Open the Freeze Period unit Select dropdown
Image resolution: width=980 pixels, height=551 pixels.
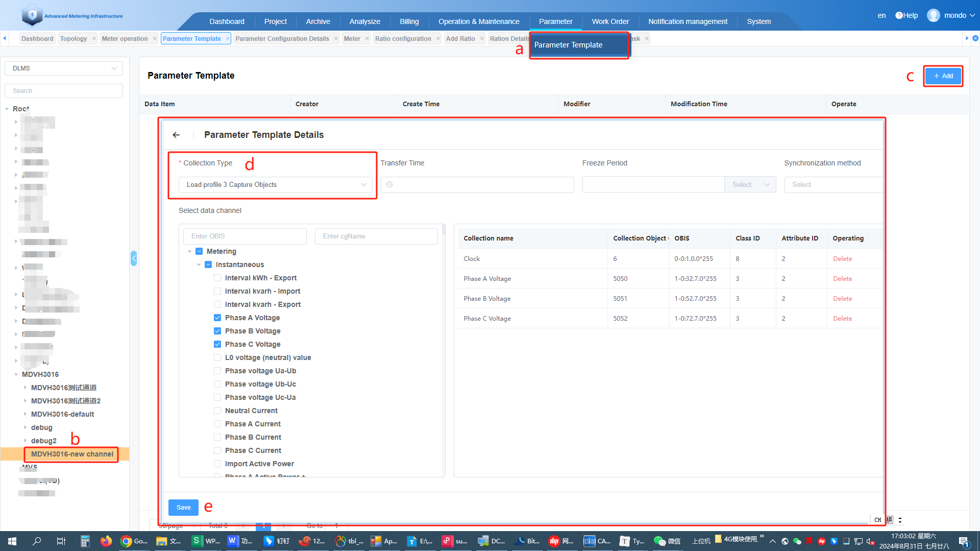tap(750, 184)
